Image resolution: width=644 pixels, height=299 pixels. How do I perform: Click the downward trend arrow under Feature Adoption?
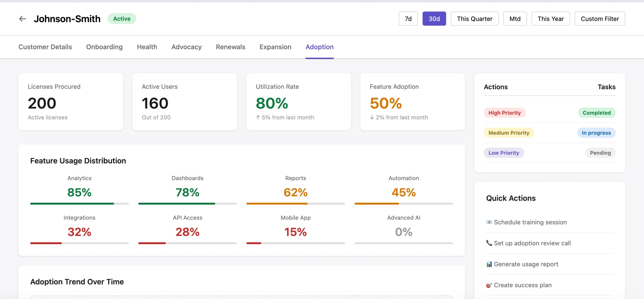coord(372,117)
